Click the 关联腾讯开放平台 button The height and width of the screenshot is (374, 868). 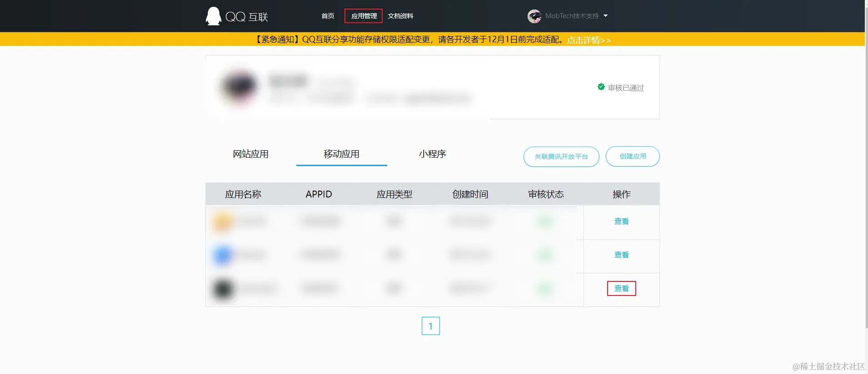click(561, 157)
